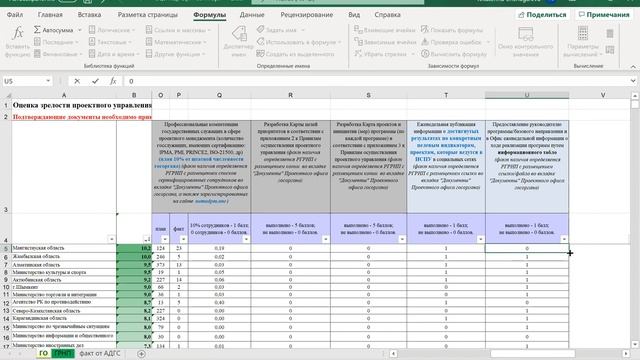Click into the formula bar input

tap(376, 81)
